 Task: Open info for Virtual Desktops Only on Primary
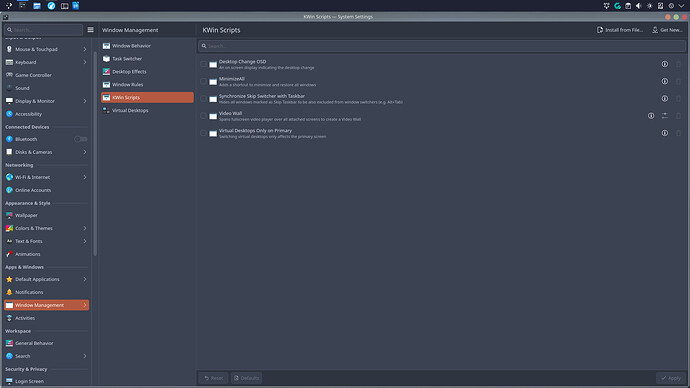[664, 133]
